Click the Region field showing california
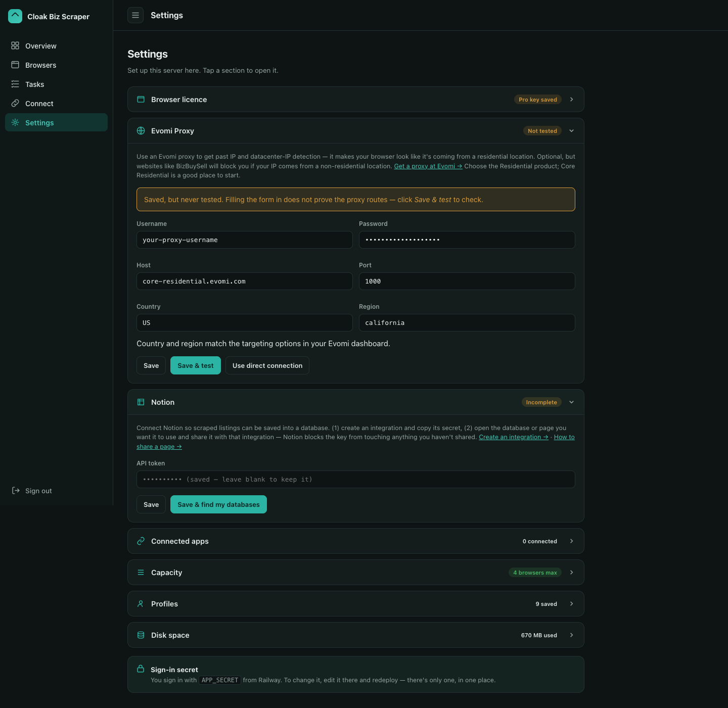The image size is (728, 708). pyautogui.click(x=467, y=323)
